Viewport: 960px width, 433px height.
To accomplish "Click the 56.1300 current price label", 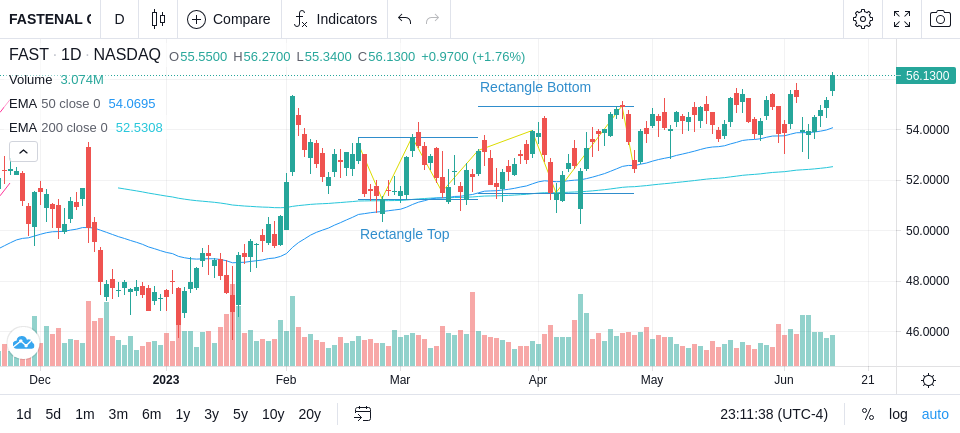I will (926, 75).
